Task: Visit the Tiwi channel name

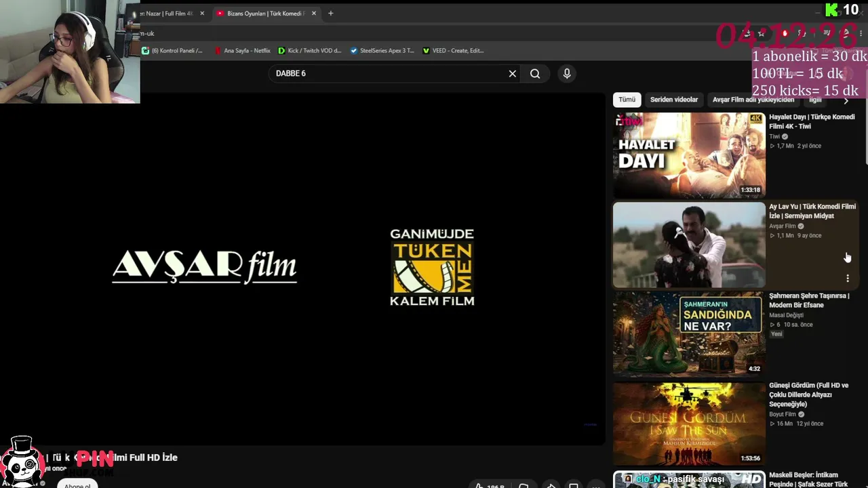Action: click(x=774, y=136)
